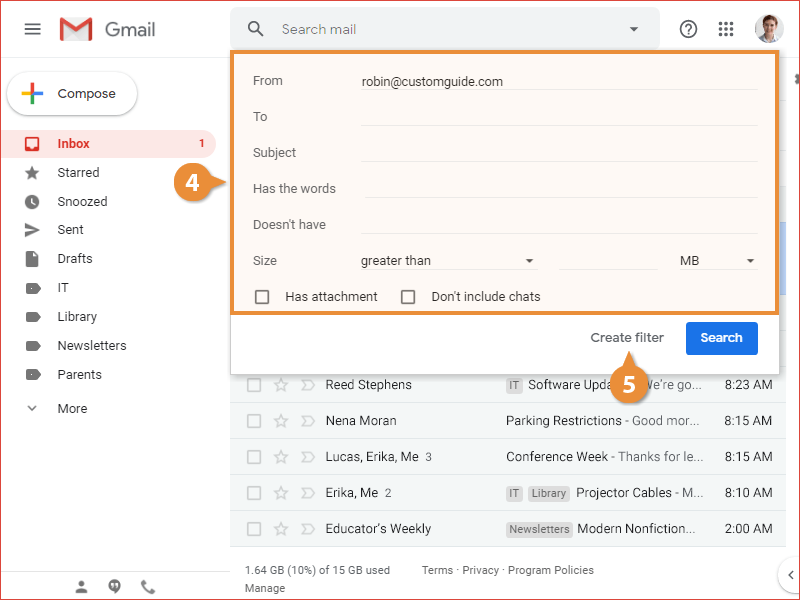Check the Don't include chats option
This screenshot has height=600, width=800.
pyautogui.click(x=408, y=297)
